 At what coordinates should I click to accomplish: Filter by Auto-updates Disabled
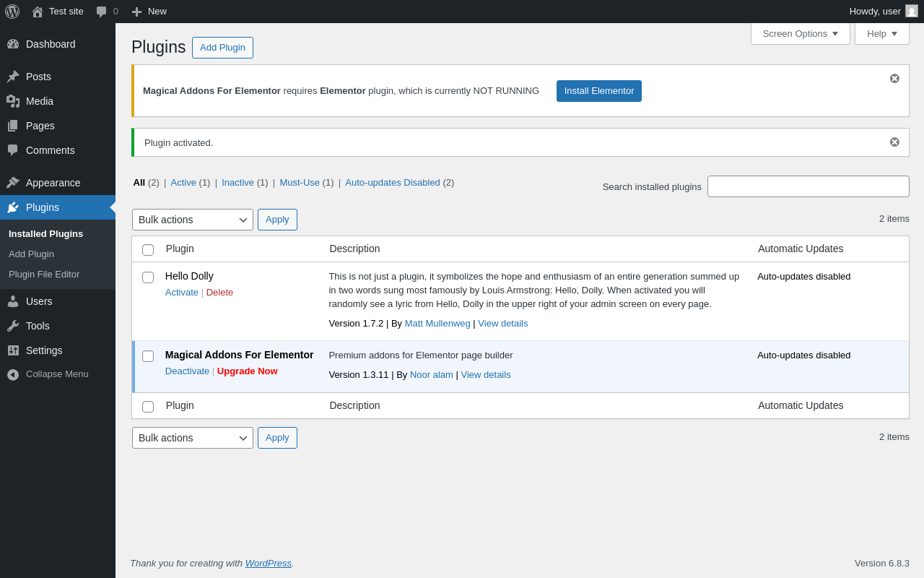(393, 183)
